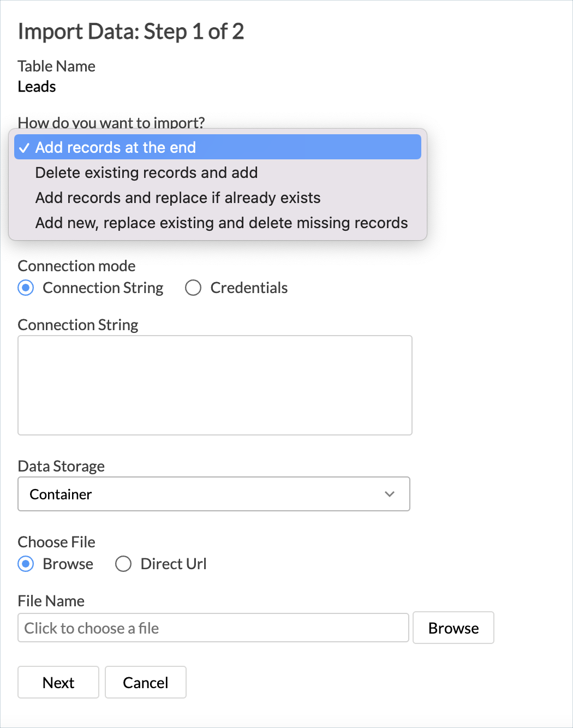Select the Credentials radio button

point(193,288)
